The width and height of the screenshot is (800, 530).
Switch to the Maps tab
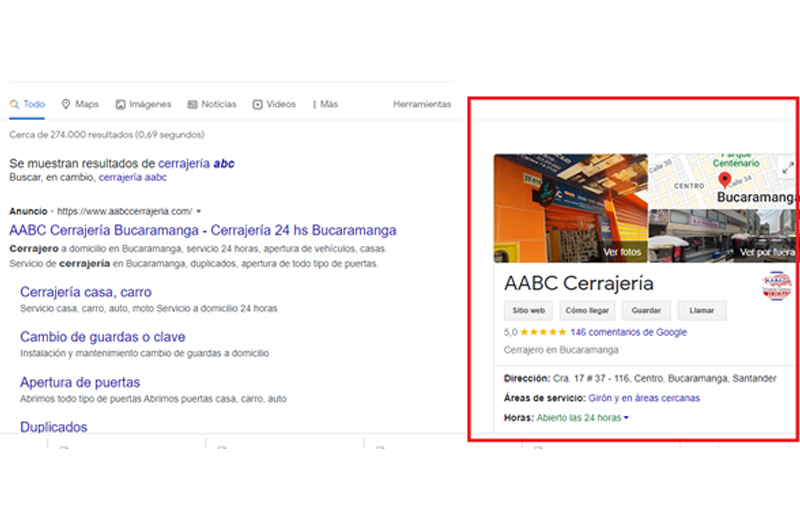pyautogui.click(x=80, y=104)
